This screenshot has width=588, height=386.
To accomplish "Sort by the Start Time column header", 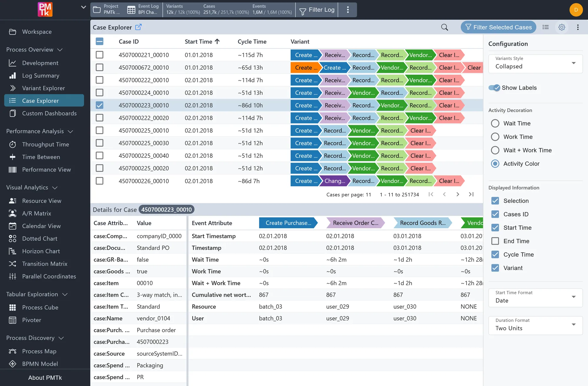I will click(x=202, y=42).
